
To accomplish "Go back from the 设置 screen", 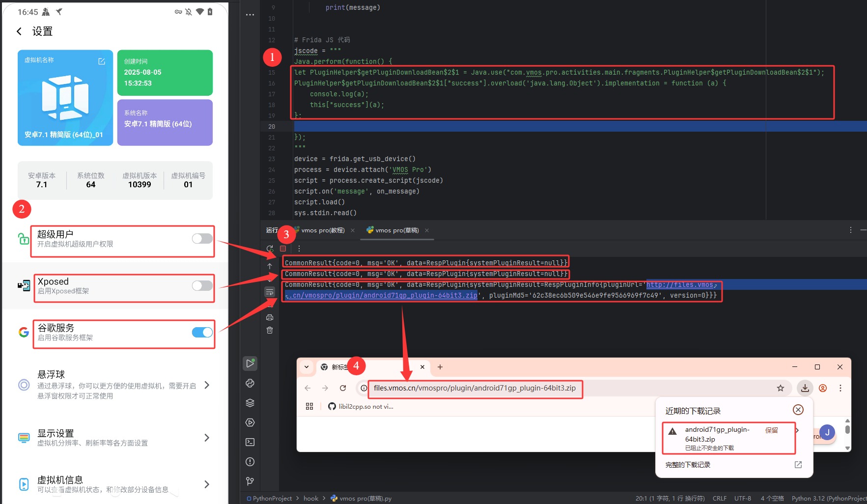I will coord(19,31).
